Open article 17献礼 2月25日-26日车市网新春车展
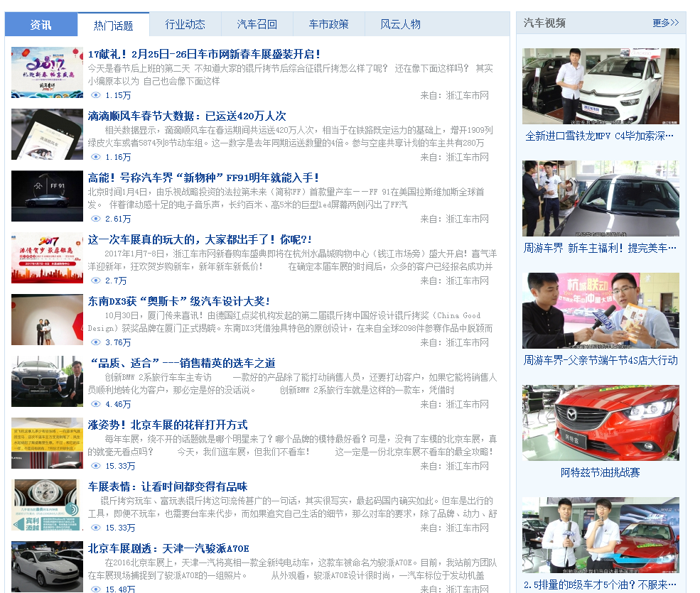 pyautogui.click(x=203, y=55)
